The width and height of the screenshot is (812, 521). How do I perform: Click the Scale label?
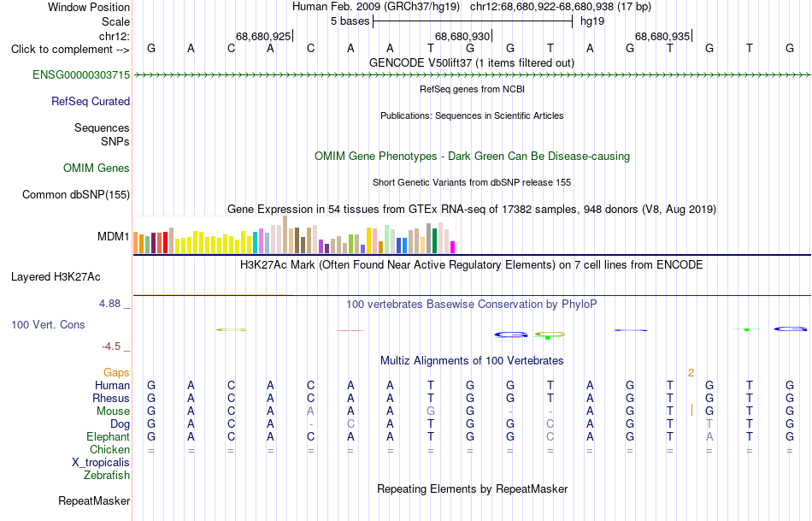(116, 21)
